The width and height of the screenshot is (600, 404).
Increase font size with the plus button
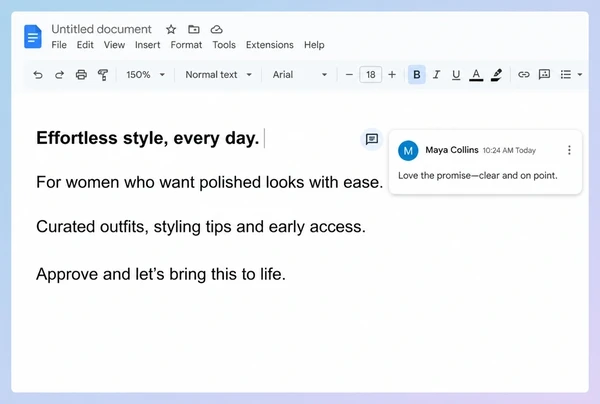(392, 75)
